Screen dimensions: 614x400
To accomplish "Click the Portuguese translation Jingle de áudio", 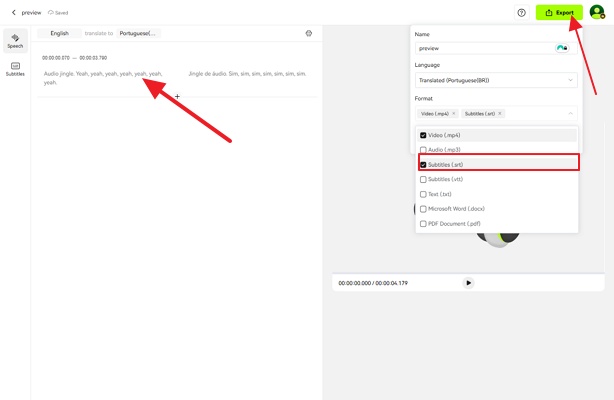I will coord(247,74).
